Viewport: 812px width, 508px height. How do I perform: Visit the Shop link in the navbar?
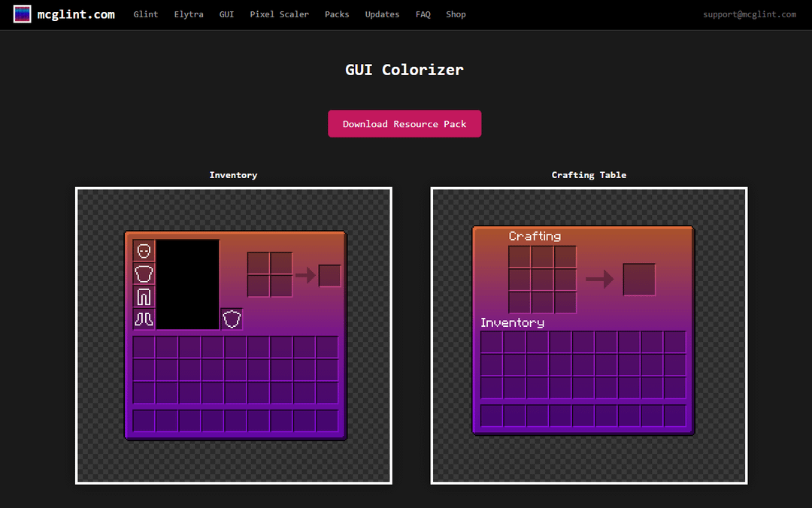click(x=456, y=14)
